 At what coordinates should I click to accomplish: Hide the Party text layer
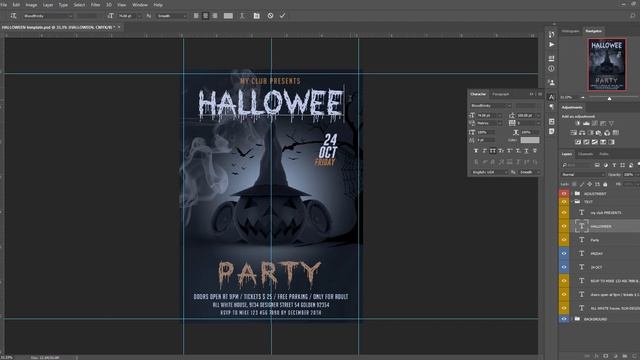click(x=564, y=240)
